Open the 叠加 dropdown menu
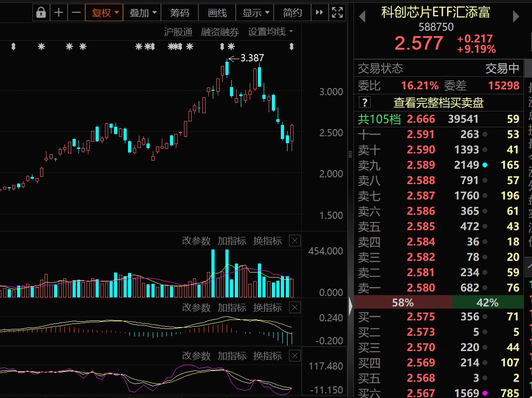 coord(142,13)
